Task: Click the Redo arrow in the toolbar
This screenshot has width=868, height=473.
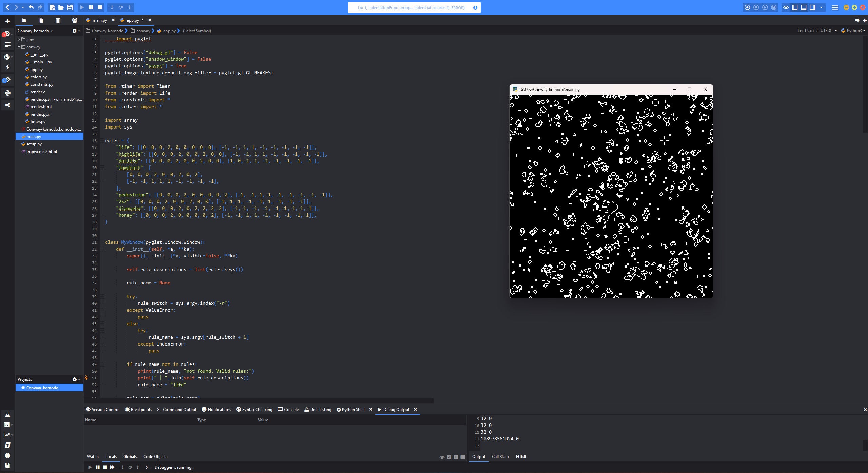Action: pos(40,7)
